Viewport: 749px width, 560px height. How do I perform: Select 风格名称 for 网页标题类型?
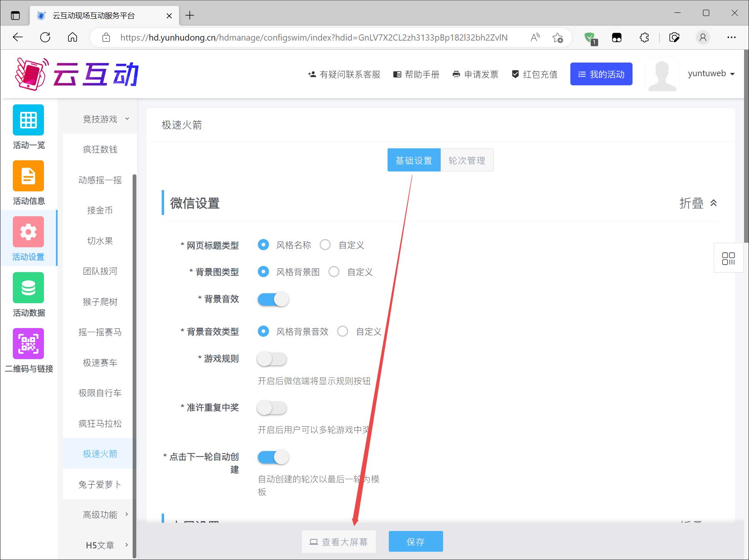click(x=263, y=245)
